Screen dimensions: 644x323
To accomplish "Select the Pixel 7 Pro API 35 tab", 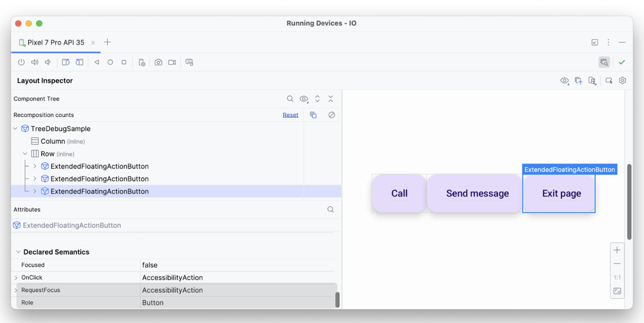I will pyautogui.click(x=56, y=42).
